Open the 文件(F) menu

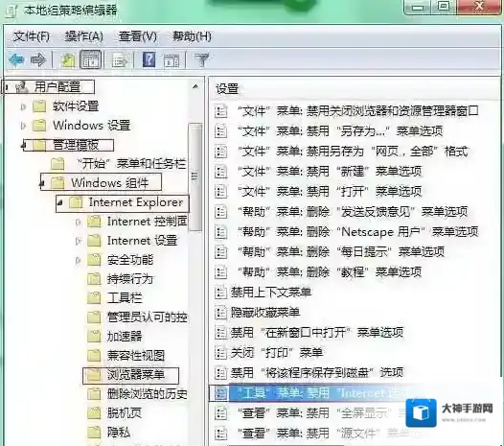click(x=32, y=36)
